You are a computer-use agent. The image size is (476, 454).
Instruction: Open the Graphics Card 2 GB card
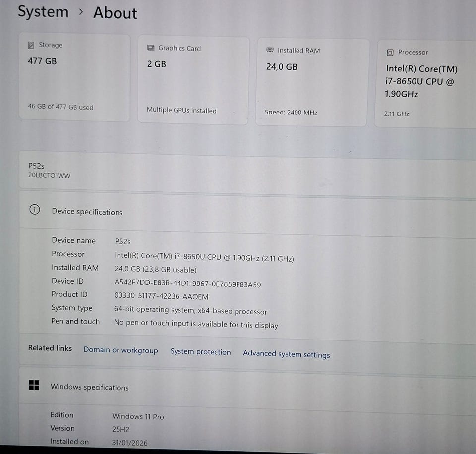tap(193, 80)
